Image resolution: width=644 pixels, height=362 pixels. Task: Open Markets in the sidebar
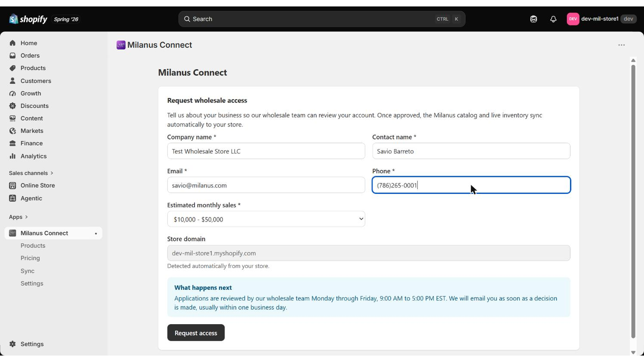click(x=32, y=131)
